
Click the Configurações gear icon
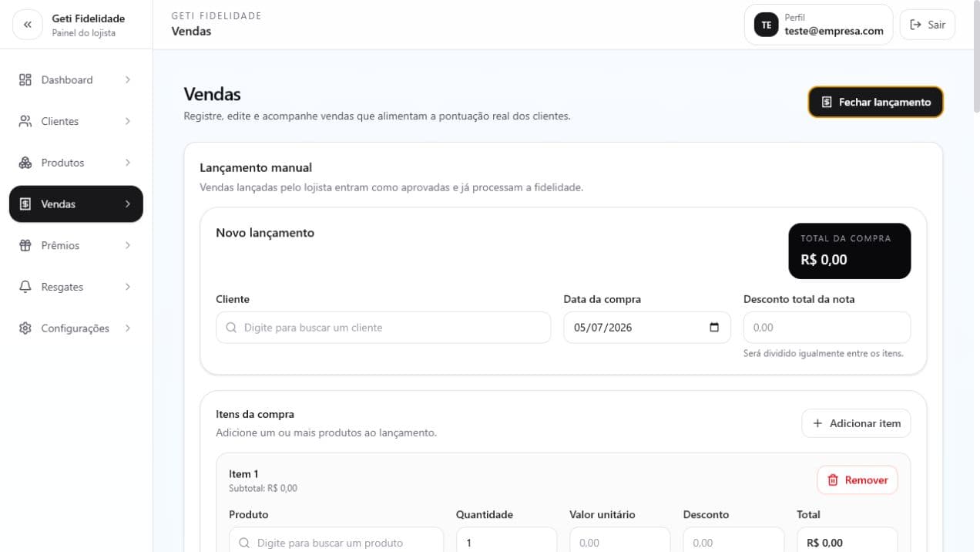pyautogui.click(x=25, y=328)
